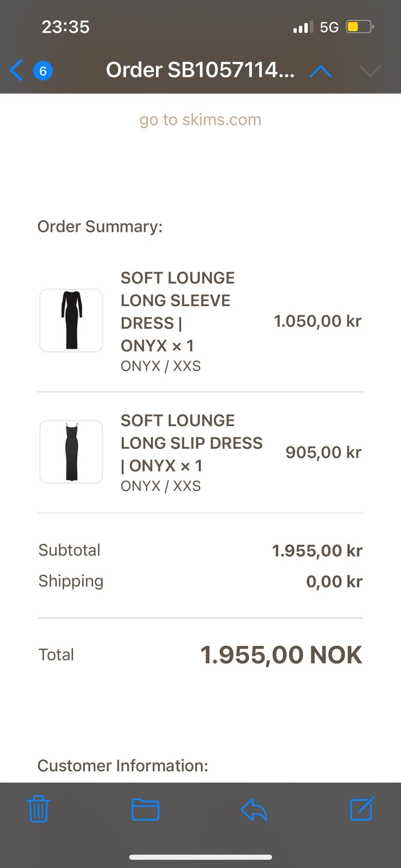Image resolution: width=401 pixels, height=868 pixels.
Task: Tap the back arrow to the inbox
Action: pos(16,70)
